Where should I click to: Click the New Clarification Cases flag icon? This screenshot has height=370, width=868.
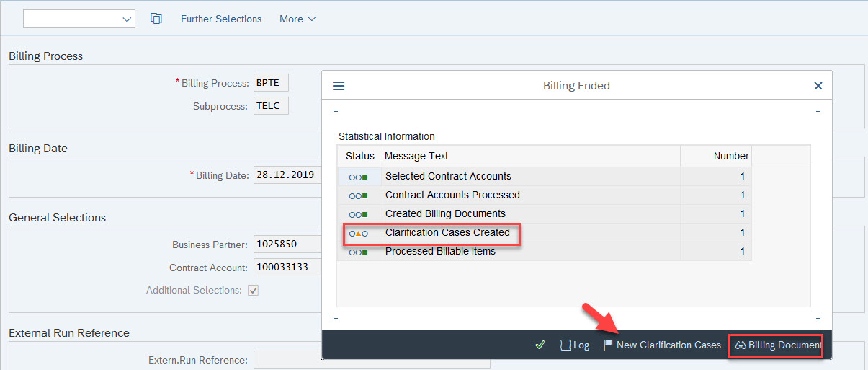point(609,345)
